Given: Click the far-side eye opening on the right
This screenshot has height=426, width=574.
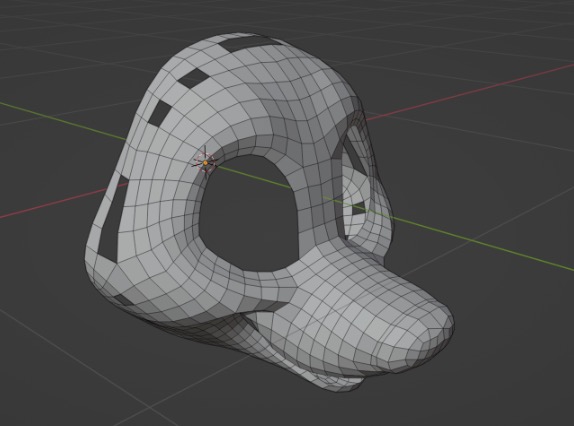Looking at the screenshot, I should point(354,183).
